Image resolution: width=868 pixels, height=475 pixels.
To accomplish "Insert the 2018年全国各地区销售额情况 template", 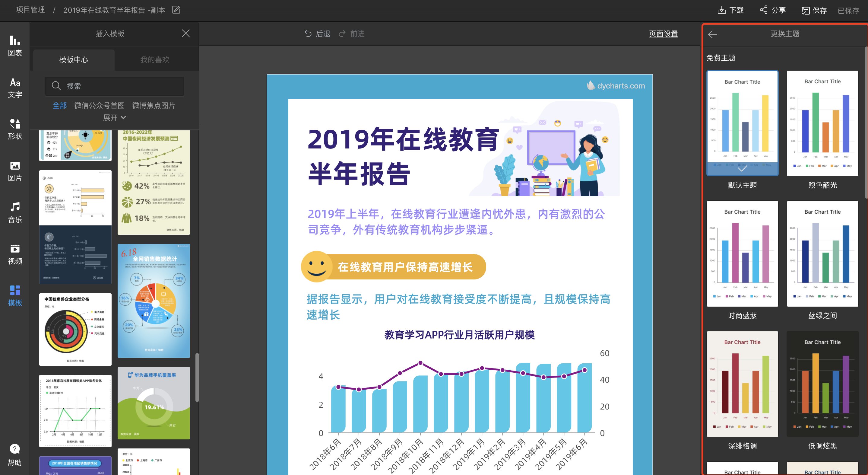I will [x=75, y=466].
